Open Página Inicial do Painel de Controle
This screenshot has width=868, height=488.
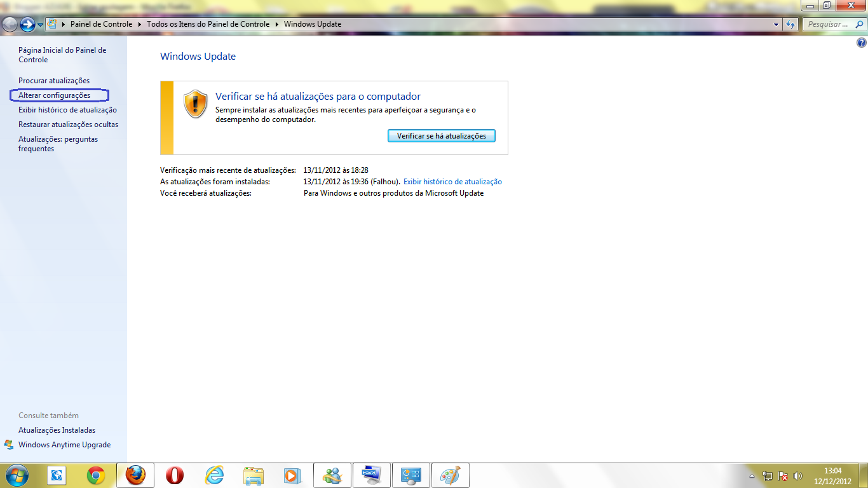(62, 55)
